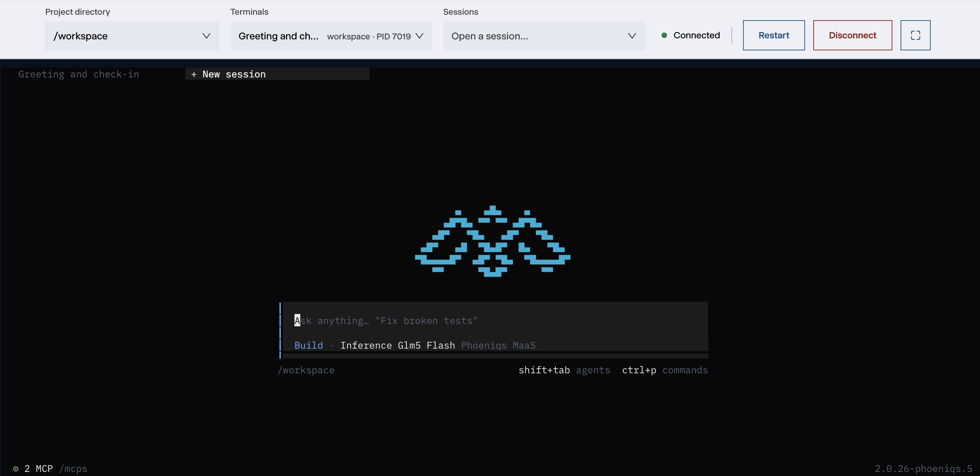Click the Disconnect button
Image resolution: width=980 pixels, height=476 pixels.
852,35
